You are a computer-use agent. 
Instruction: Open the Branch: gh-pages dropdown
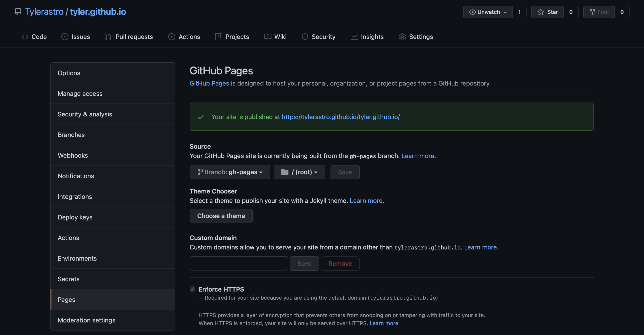pos(230,172)
